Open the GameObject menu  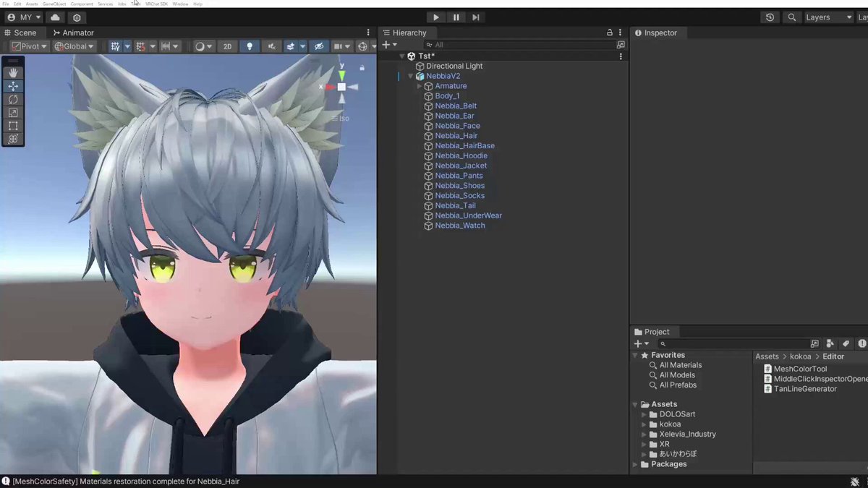coord(54,4)
